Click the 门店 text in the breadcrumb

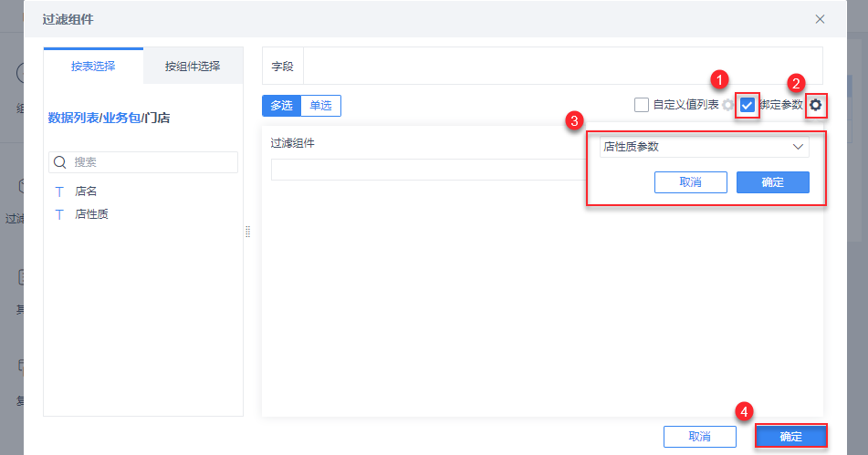pos(157,118)
